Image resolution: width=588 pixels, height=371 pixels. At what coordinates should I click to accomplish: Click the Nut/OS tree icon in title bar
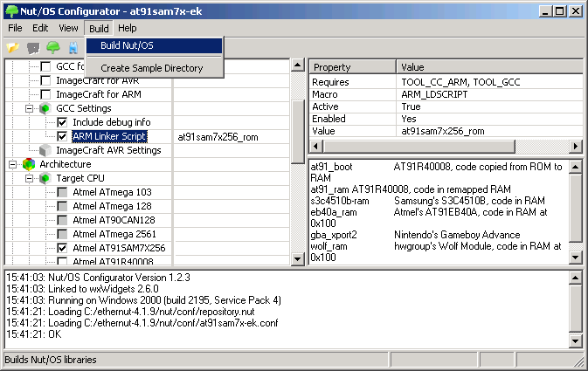point(11,11)
